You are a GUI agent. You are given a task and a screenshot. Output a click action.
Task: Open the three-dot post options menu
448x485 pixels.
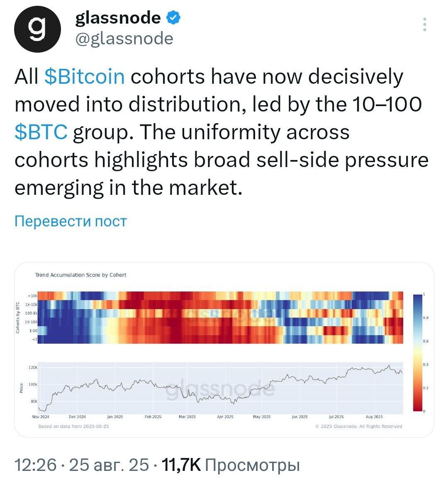[x=424, y=24]
